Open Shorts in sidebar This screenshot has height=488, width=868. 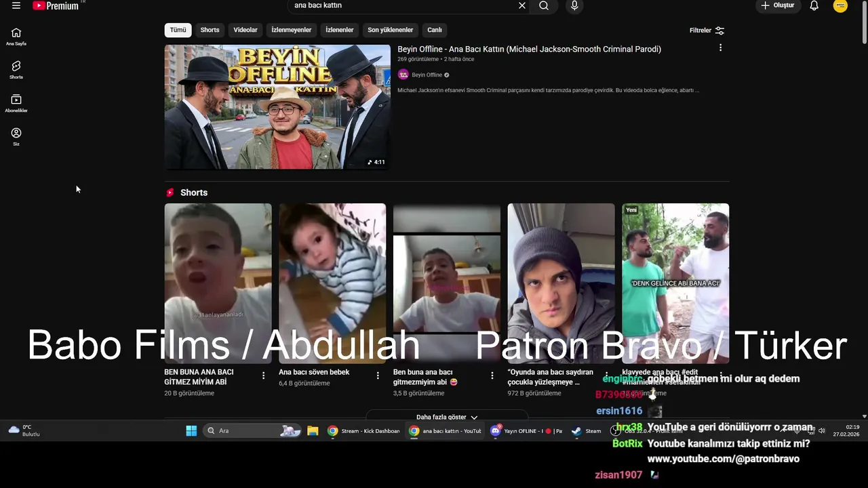(16, 70)
